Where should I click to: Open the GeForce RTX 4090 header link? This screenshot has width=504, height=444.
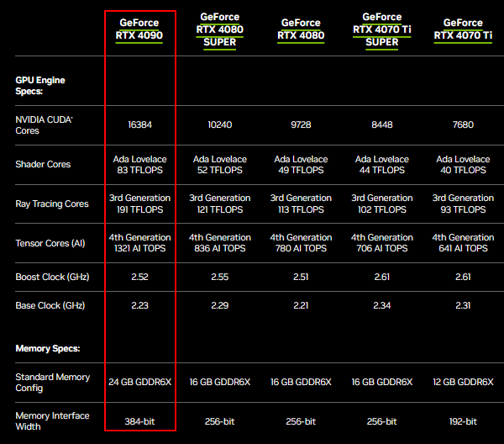pos(139,29)
